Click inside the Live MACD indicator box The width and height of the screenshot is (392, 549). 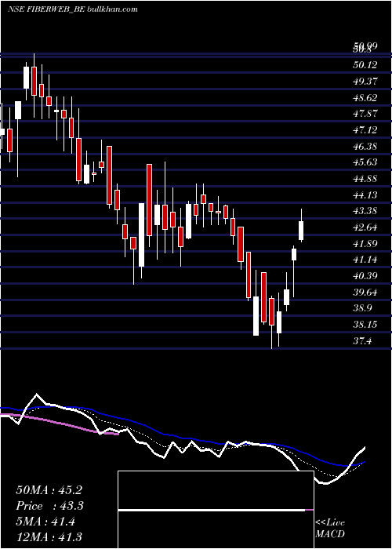coord(216,510)
